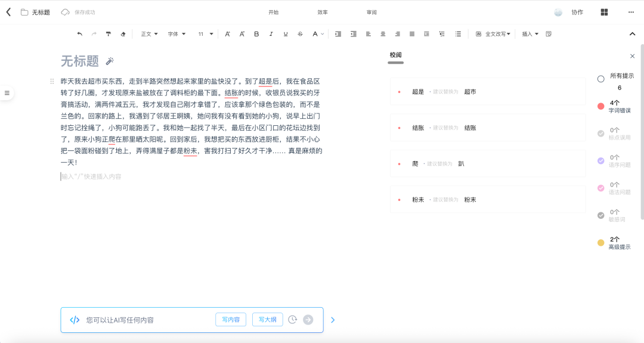Toggle underline formatting

(x=286, y=34)
